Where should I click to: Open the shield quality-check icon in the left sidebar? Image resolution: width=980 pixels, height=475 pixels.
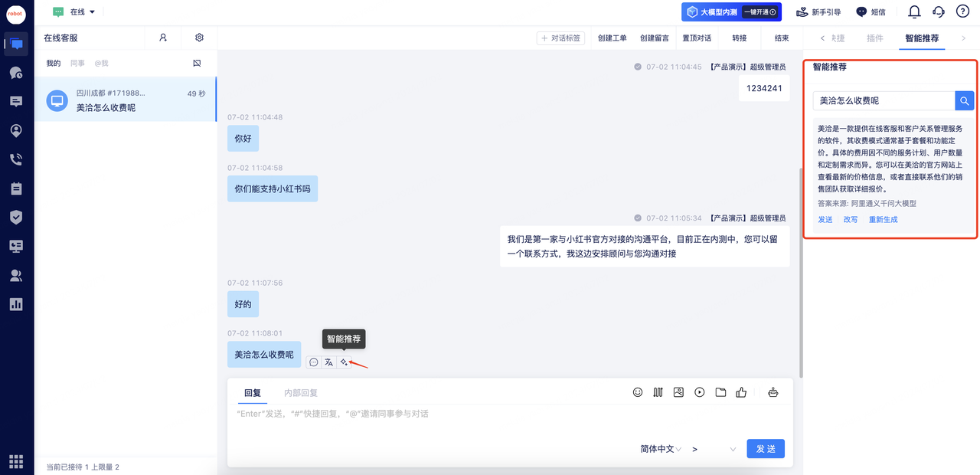[16, 217]
